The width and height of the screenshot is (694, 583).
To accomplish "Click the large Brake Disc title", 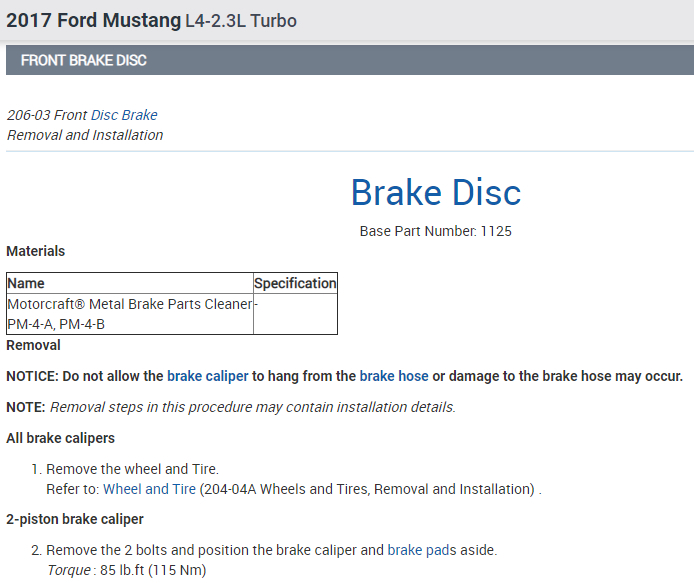I will (435, 193).
